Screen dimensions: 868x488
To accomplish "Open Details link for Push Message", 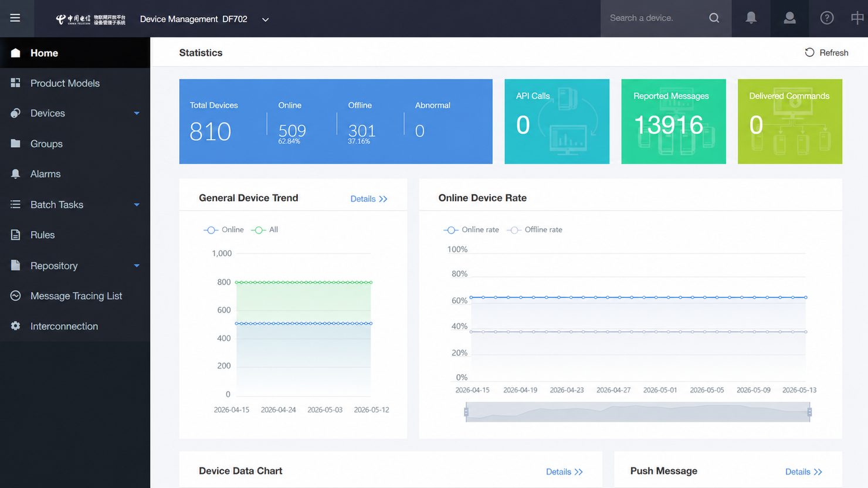I will pyautogui.click(x=803, y=472).
